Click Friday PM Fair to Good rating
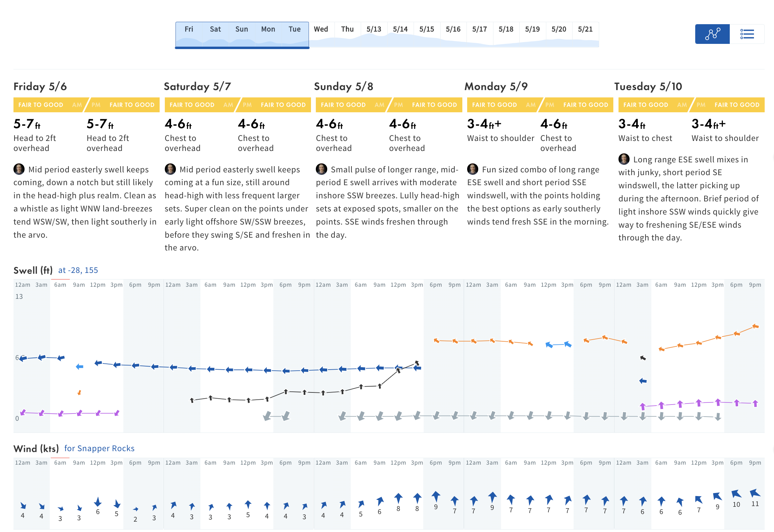The height and width of the screenshot is (532, 774). point(123,105)
